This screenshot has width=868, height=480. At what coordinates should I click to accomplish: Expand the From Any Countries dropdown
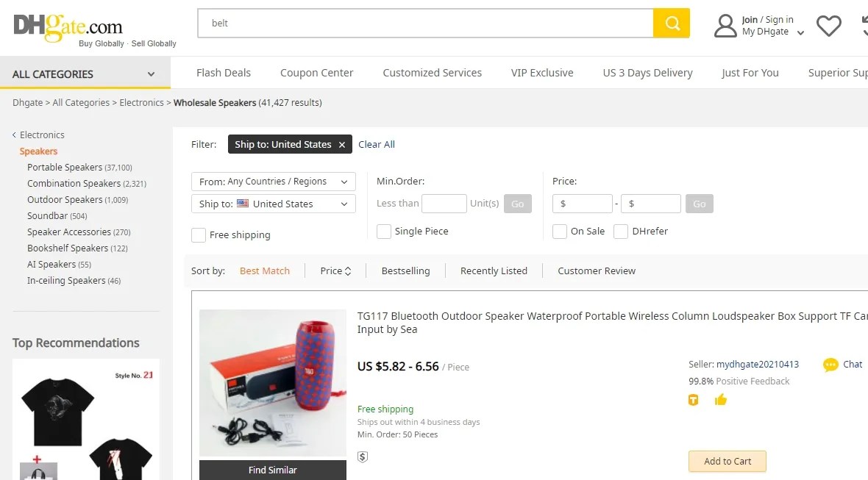[273, 181]
